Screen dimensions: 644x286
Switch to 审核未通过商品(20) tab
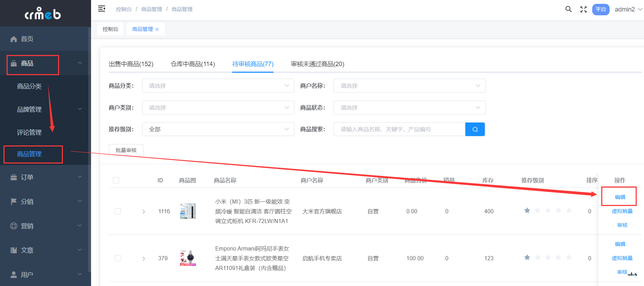pos(318,64)
